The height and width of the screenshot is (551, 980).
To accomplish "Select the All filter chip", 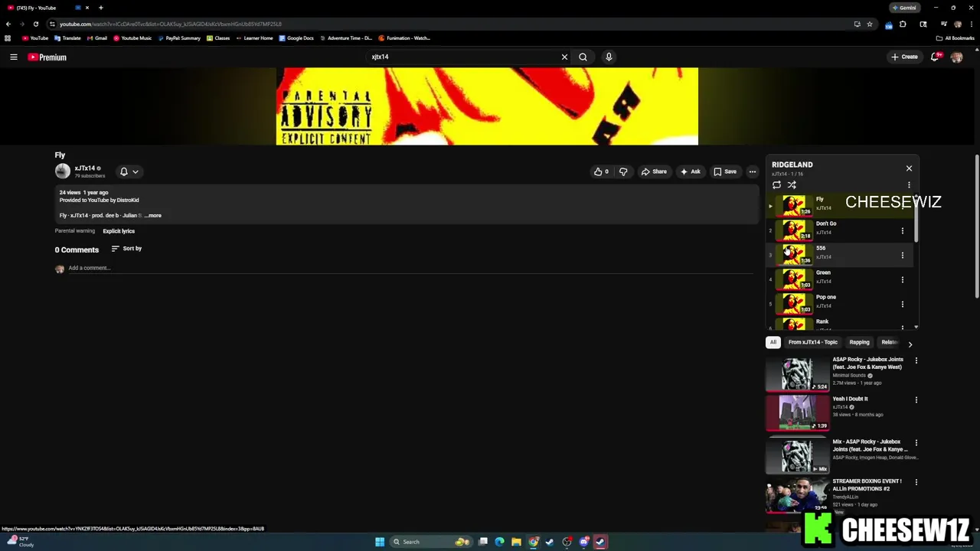I will pyautogui.click(x=773, y=342).
